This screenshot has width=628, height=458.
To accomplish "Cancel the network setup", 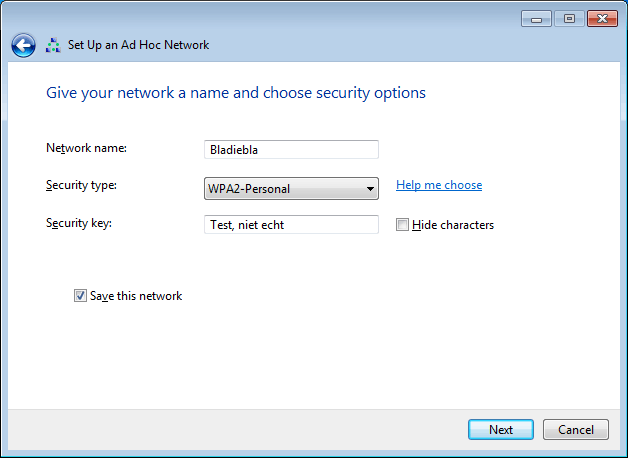I will click(575, 430).
